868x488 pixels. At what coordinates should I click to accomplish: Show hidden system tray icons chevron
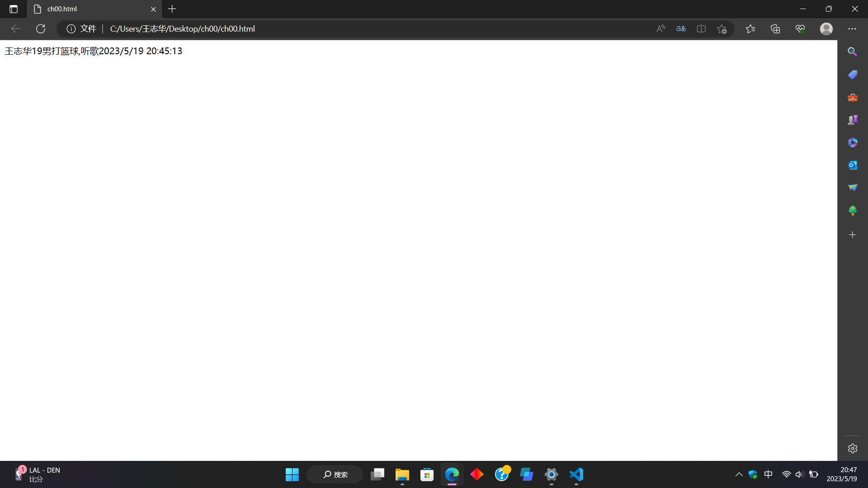[739, 474]
